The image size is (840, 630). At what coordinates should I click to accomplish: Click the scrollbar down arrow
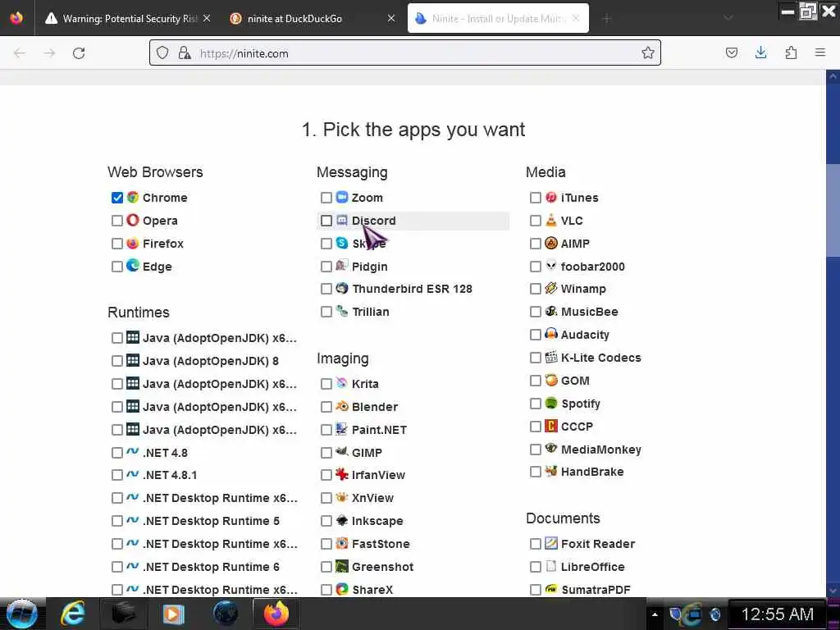click(833, 590)
